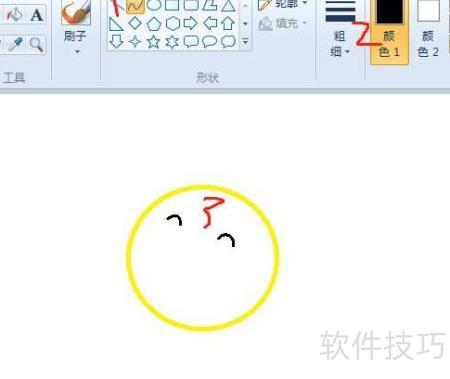This screenshot has height=379, width=450.
Task: Select the Magnifier tool
Action: (x=36, y=44)
